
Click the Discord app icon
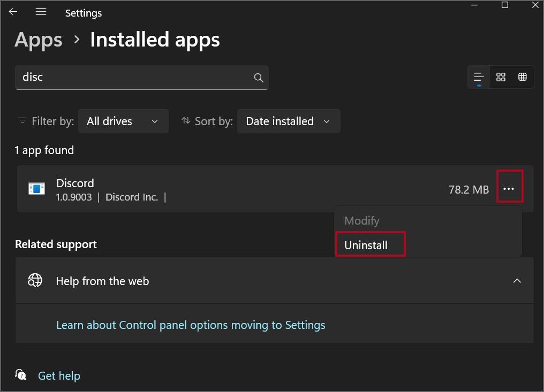pos(36,189)
